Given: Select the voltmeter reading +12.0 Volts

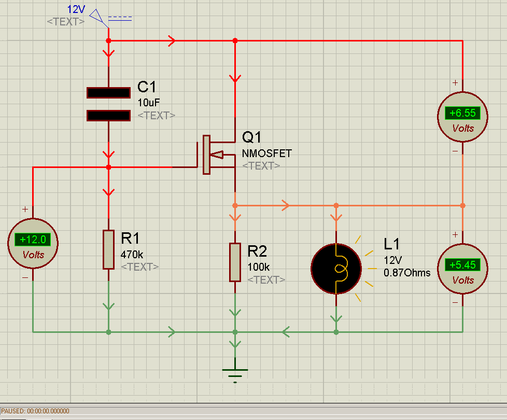Looking at the screenshot, I should (x=33, y=244).
